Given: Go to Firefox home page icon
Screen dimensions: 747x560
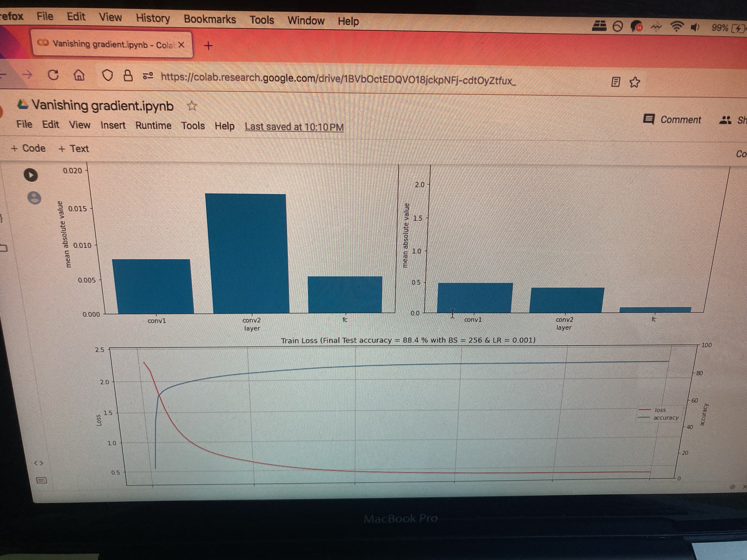Looking at the screenshot, I should [79, 75].
